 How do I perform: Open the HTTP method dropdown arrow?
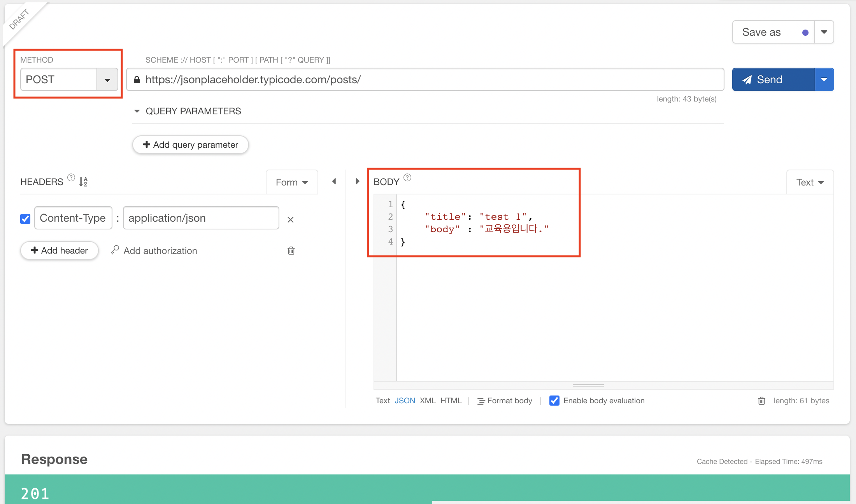click(x=107, y=80)
